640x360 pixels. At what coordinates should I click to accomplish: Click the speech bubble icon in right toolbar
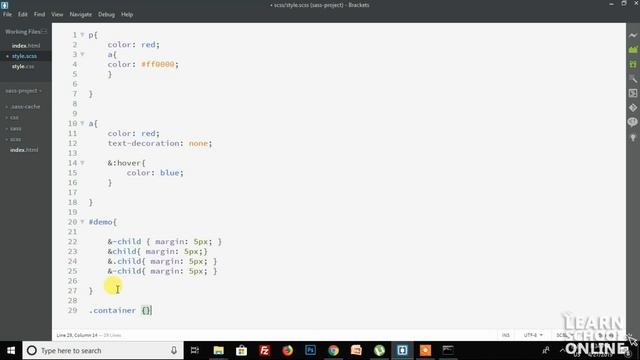633,122
